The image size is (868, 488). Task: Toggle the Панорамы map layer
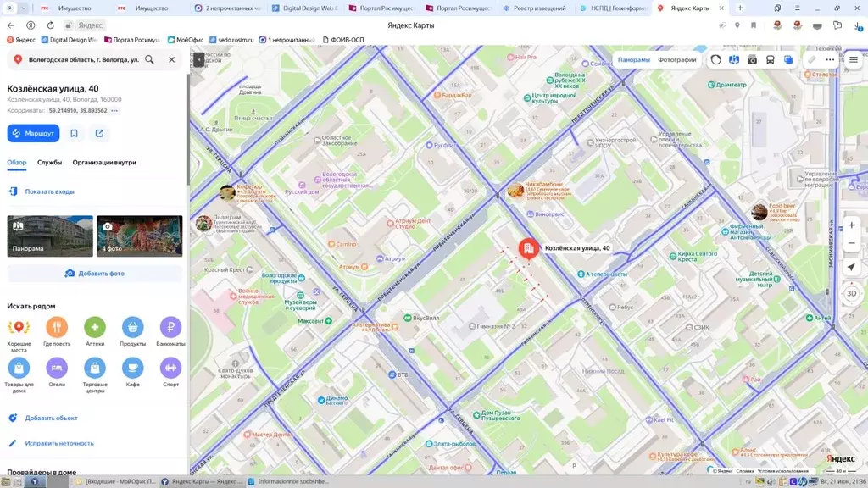point(634,60)
